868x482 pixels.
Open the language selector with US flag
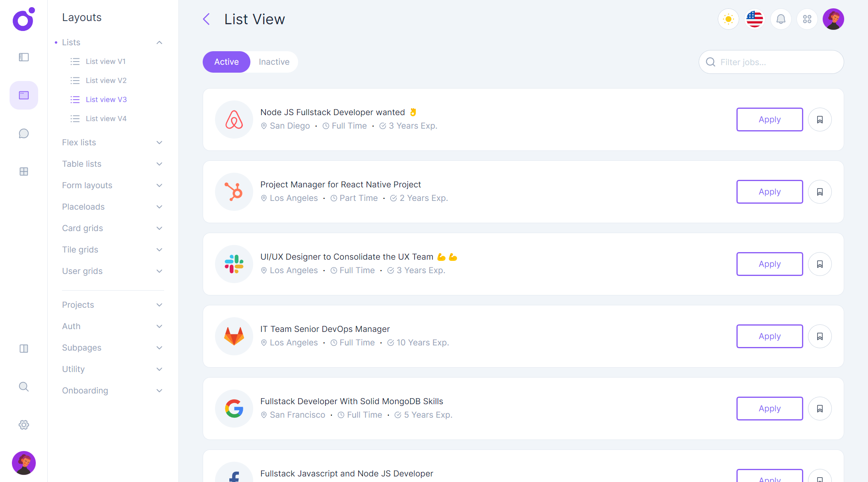click(754, 19)
